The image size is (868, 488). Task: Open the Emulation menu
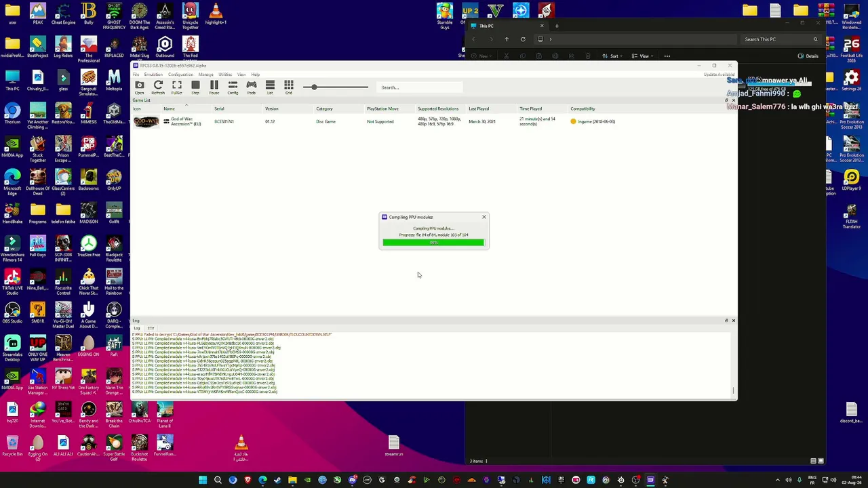pos(153,75)
